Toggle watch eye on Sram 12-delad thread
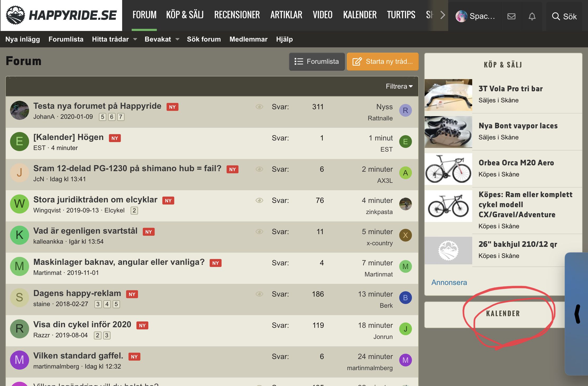This screenshot has height=386, width=588. tap(259, 169)
